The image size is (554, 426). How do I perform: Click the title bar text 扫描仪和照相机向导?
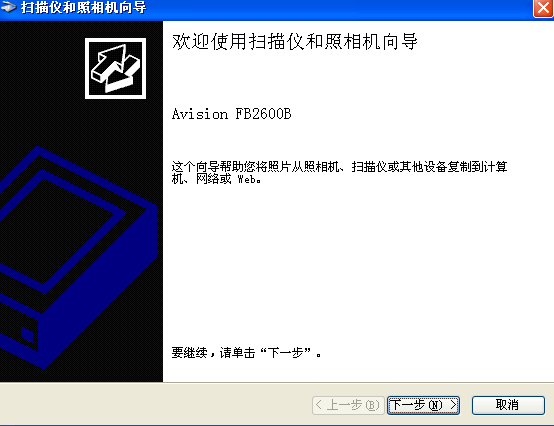(x=83, y=7)
